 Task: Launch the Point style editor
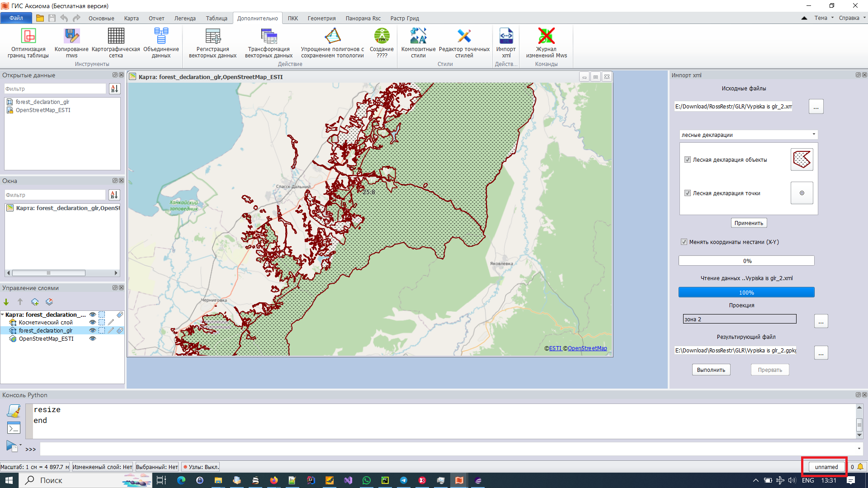click(x=464, y=36)
